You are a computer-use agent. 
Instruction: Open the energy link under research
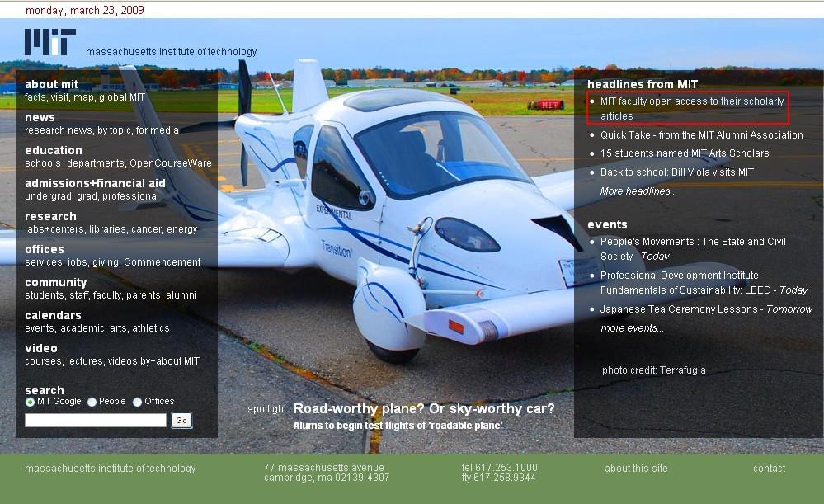[x=181, y=229]
